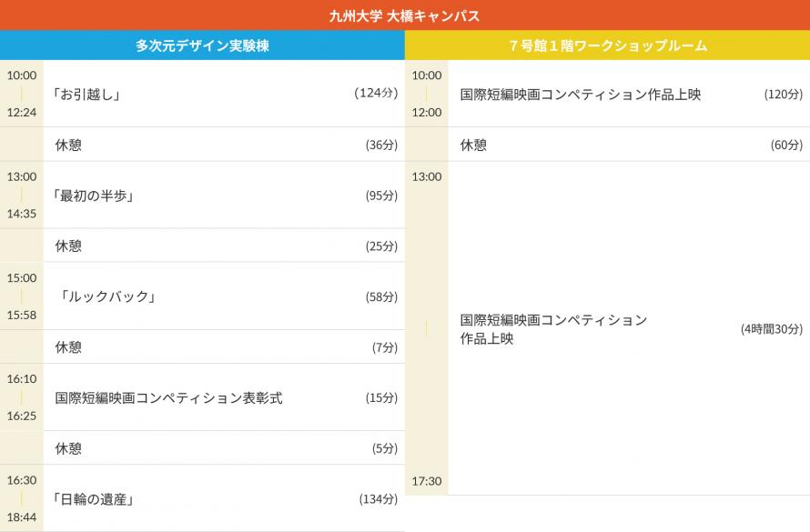
Task: Click the (134分) duration label
Action: pyautogui.click(x=378, y=498)
